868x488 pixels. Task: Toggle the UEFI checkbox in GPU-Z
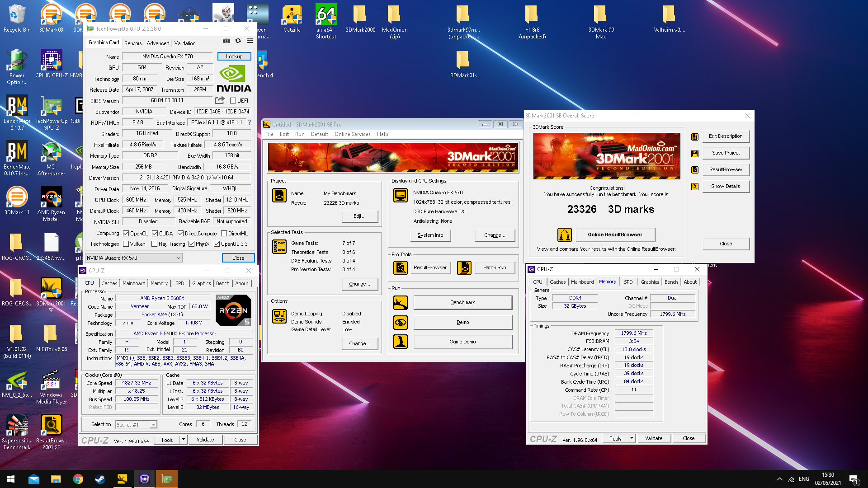point(233,101)
